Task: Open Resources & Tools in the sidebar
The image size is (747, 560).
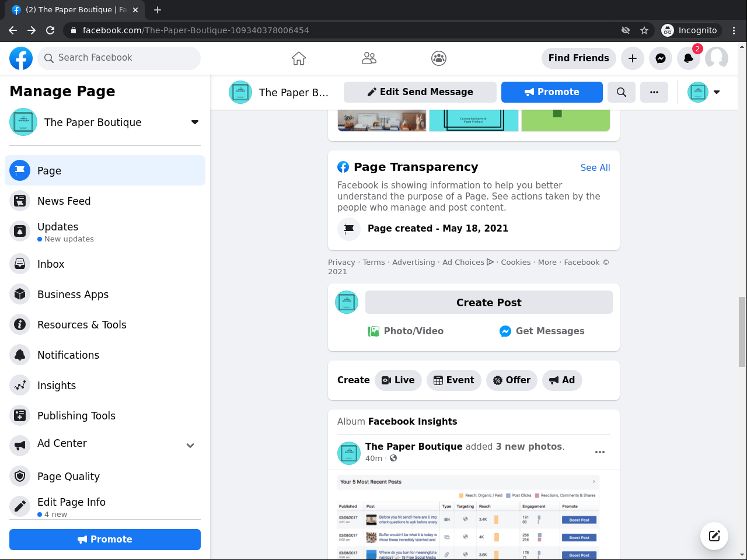Action: [105, 324]
